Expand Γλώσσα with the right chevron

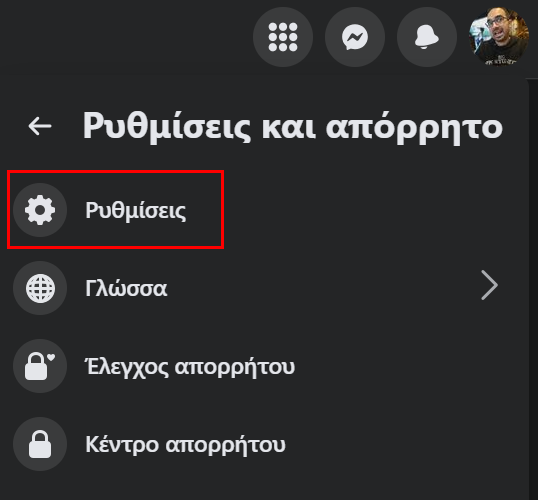coord(489,286)
